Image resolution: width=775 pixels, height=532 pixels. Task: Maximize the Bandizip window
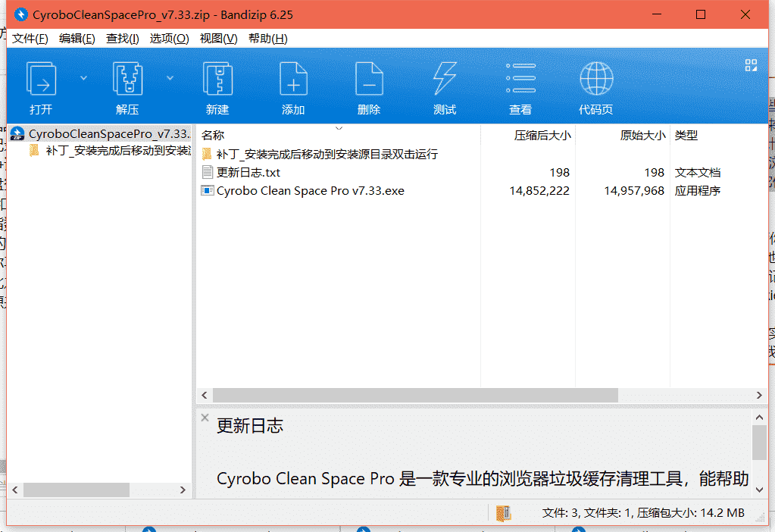[x=700, y=14]
